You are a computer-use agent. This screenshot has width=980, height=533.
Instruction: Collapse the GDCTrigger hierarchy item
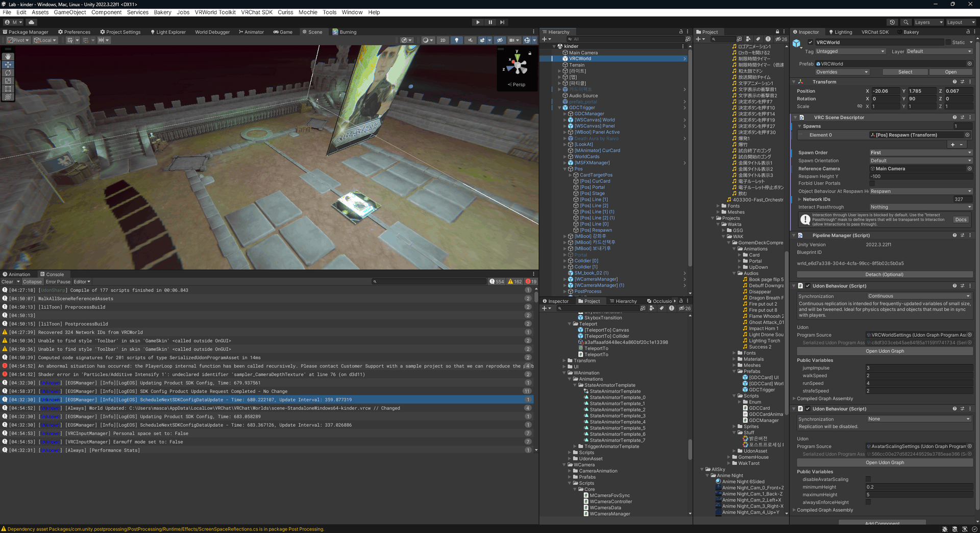pos(560,108)
